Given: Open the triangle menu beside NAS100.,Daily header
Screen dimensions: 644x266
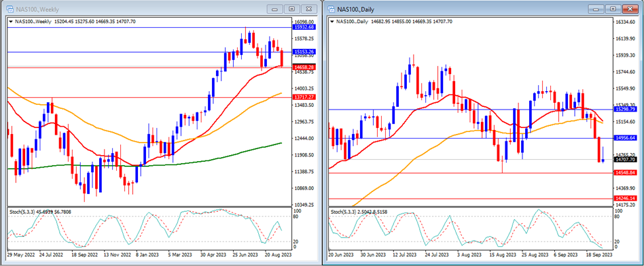Looking at the screenshot, I should coord(333,21).
